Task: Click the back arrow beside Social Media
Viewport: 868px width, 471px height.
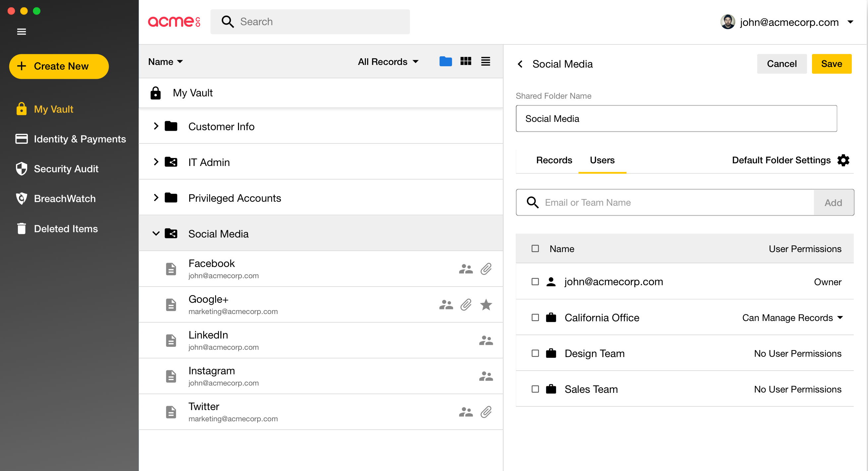Action: pos(520,64)
